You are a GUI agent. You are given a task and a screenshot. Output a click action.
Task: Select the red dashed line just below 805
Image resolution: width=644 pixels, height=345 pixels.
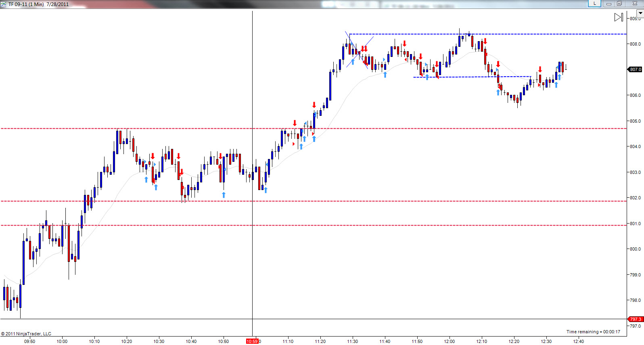(314, 128)
